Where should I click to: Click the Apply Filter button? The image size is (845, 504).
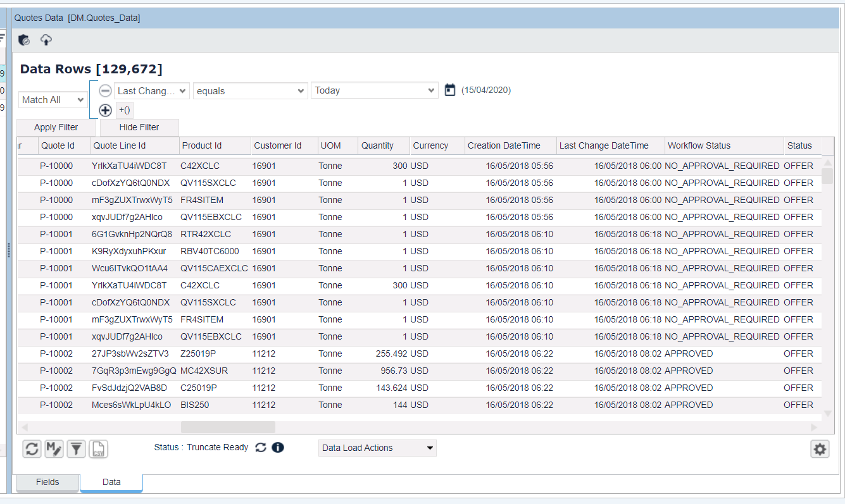(x=56, y=127)
